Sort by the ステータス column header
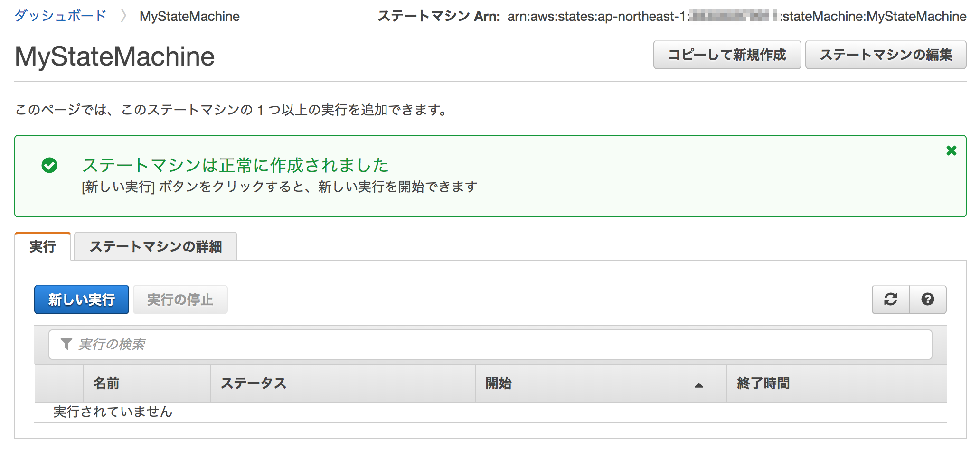This screenshot has height=450, width=980. tap(254, 384)
